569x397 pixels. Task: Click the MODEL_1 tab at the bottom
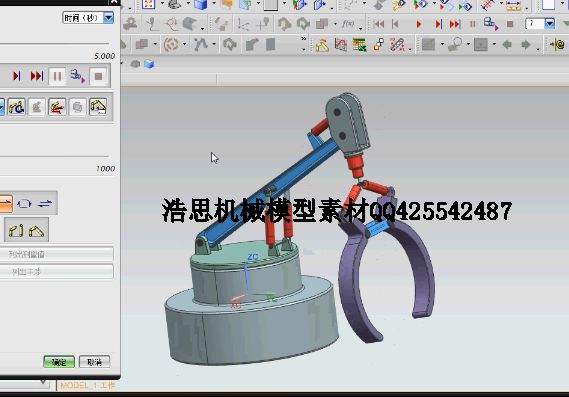(x=87, y=385)
